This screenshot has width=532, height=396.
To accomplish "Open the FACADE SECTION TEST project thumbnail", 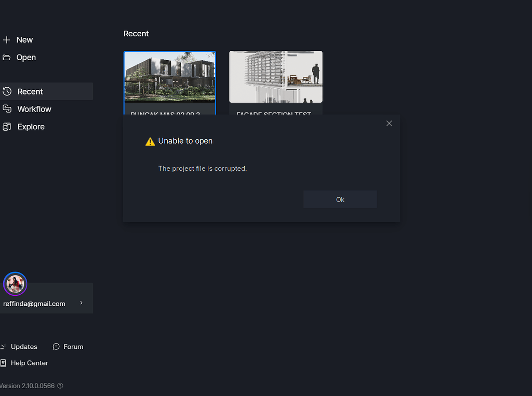I will (x=275, y=76).
